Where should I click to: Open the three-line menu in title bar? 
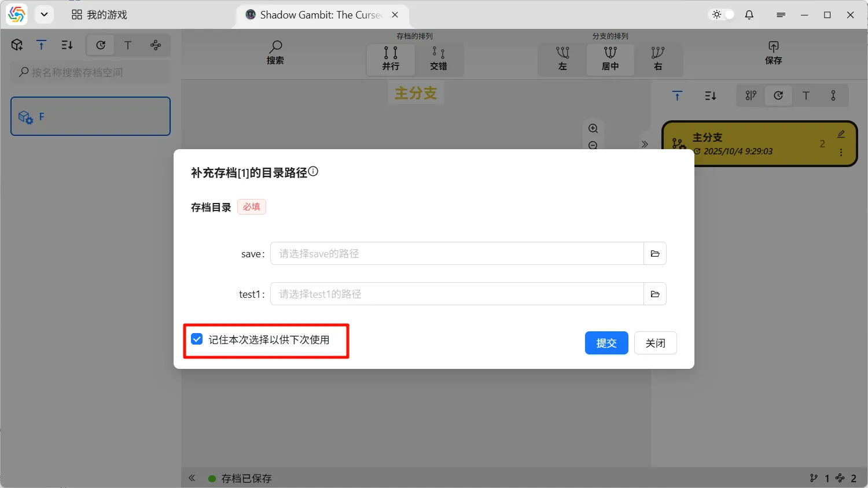click(x=781, y=15)
